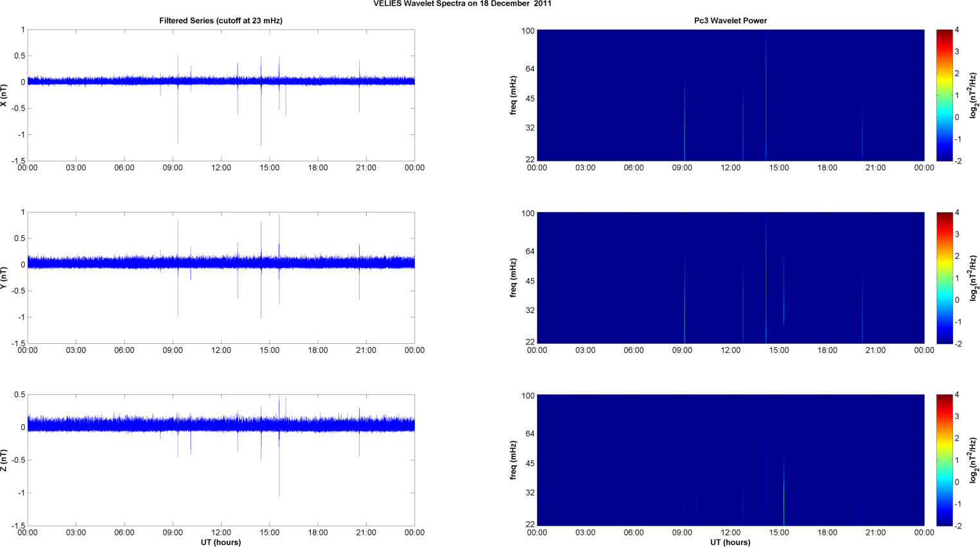
Task: Click the colorbar beside the X wavelet plot
Action: (944, 95)
